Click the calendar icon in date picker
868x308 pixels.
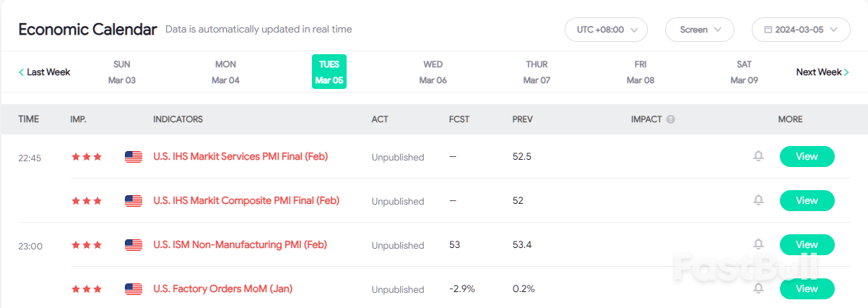click(x=767, y=30)
